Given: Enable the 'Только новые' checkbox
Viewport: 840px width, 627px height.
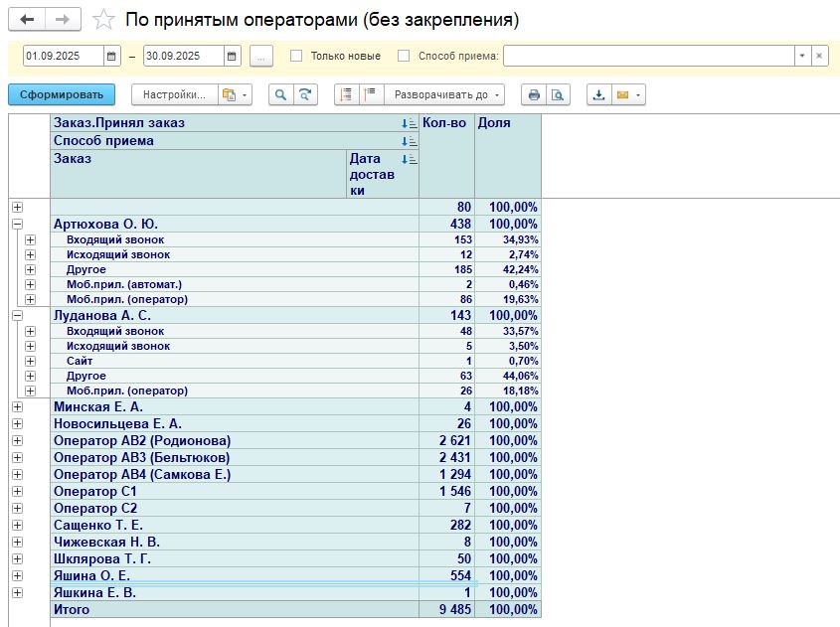Looking at the screenshot, I should click(296, 57).
